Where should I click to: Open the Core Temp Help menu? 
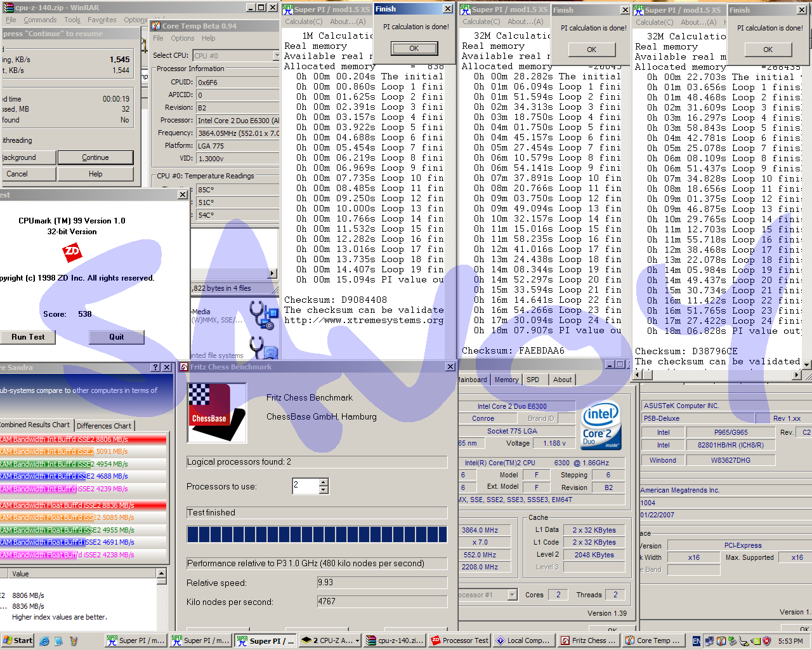(x=209, y=38)
